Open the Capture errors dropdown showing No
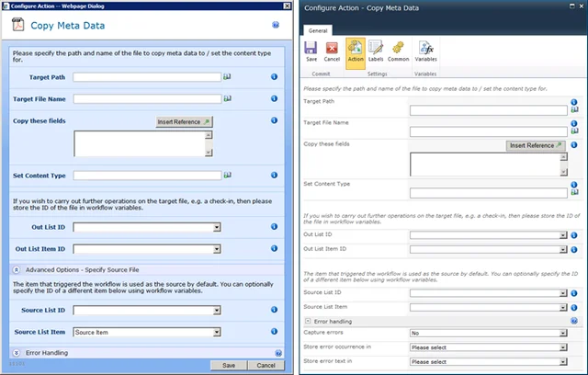 click(488, 334)
